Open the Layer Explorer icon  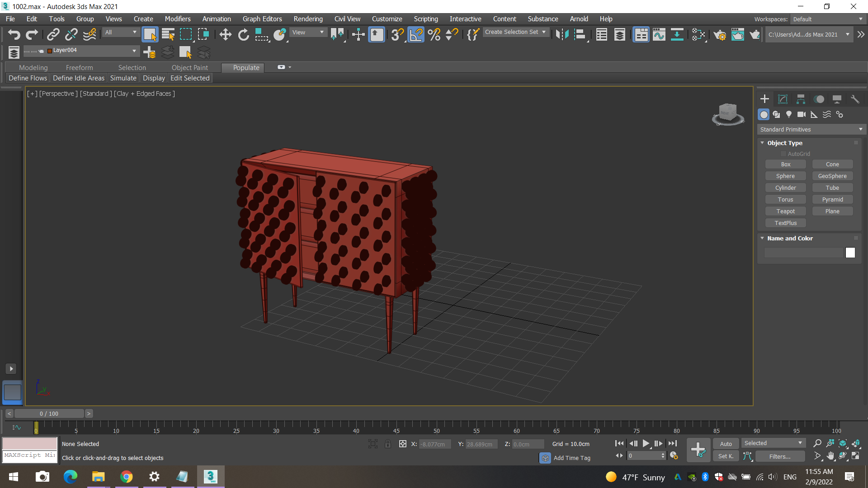620,35
